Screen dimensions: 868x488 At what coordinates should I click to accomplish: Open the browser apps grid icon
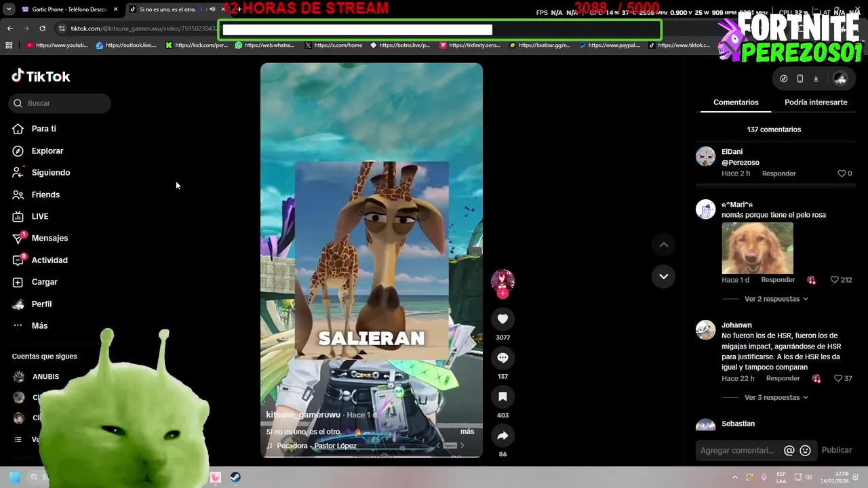point(9,45)
